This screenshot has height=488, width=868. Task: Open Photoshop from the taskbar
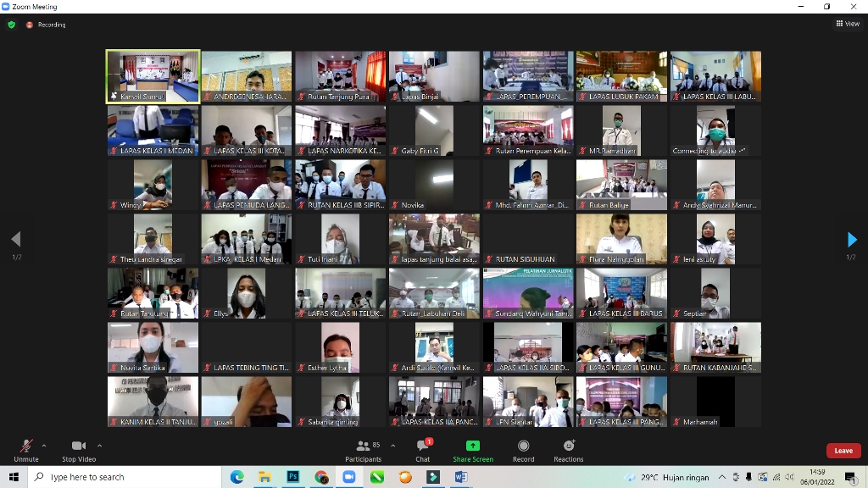[x=292, y=477]
